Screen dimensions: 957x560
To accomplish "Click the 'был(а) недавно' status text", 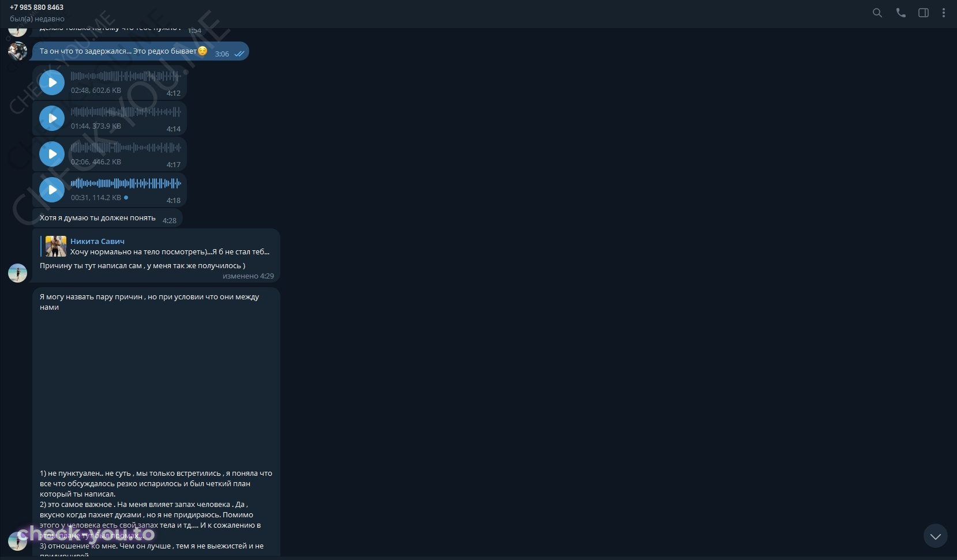I will tap(37, 19).
